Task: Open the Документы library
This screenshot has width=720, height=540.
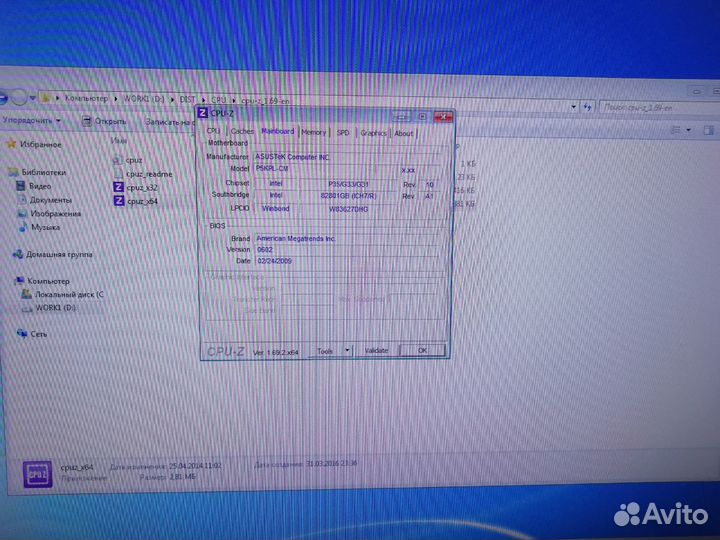Action: (51, 200)
